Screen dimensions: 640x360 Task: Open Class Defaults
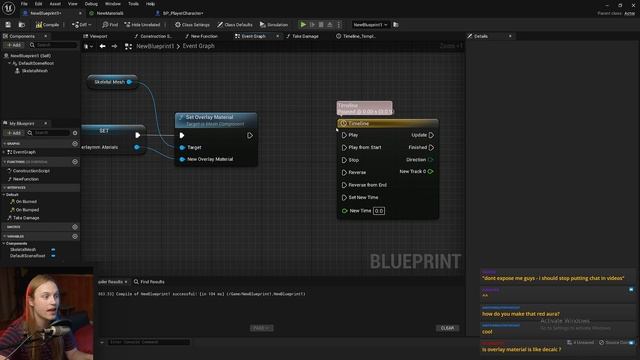[235, 25]
